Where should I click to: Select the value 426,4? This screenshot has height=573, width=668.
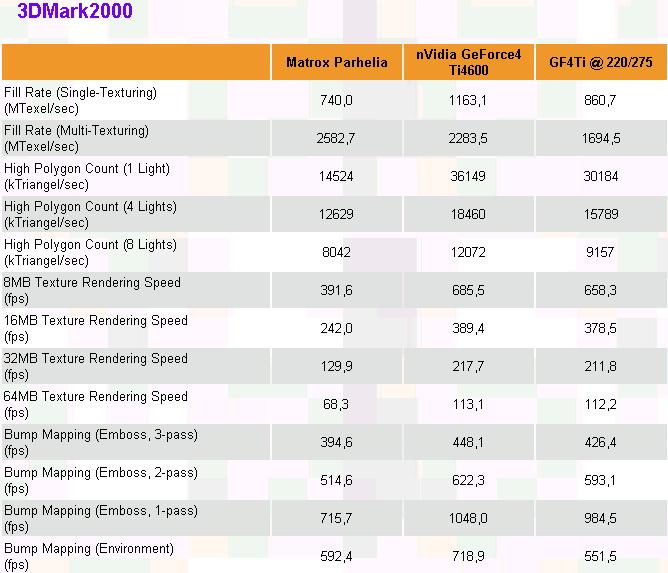[x=600, y=442]
